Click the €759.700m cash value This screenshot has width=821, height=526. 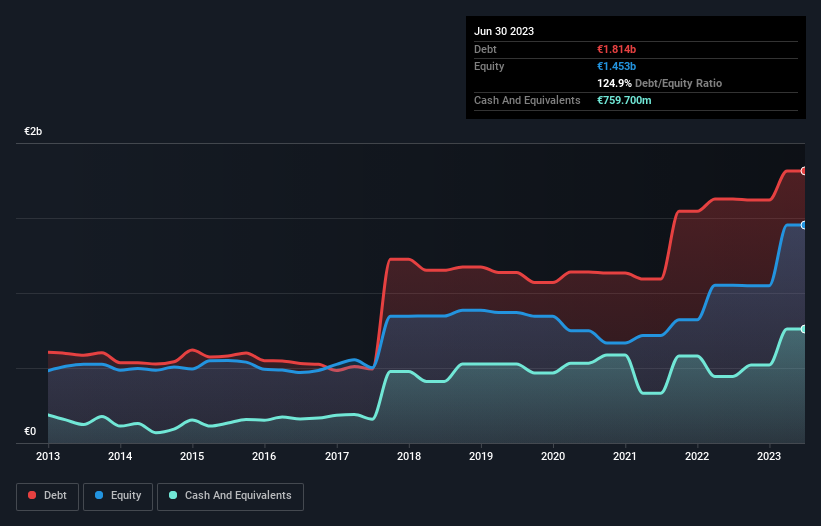(x=624, y=100)
